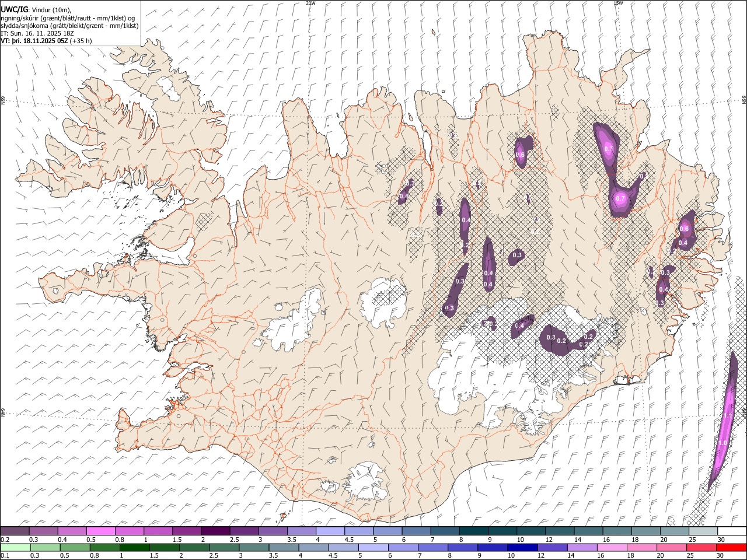The width and height of the screenshot is (747, 560).
Task: Click the 'slydda/snjókoma' legend description line
Action: point(69,26)
